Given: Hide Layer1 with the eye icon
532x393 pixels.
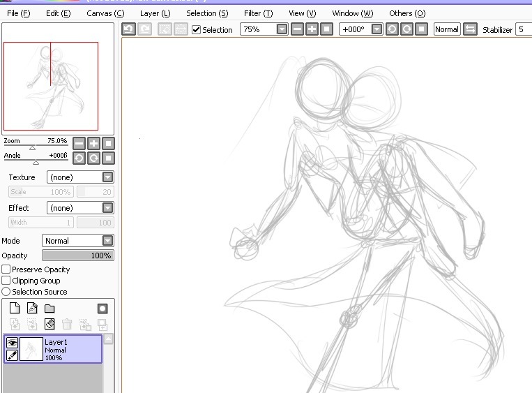Looking at the screenshot, I should coord(13,343).
